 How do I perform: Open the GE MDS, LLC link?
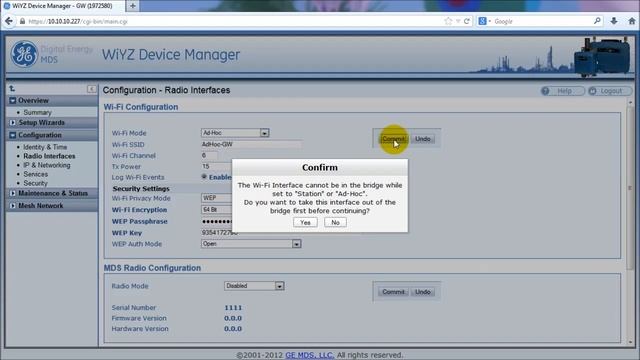pyautogui.click(x=309, y=355)
